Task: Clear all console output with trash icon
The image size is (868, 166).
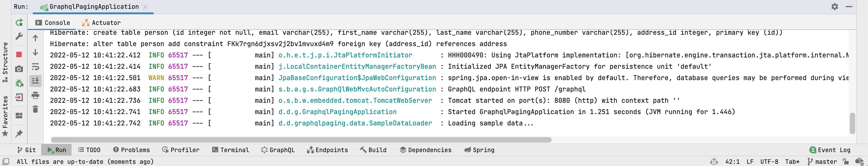Action: tap(35, 109)
